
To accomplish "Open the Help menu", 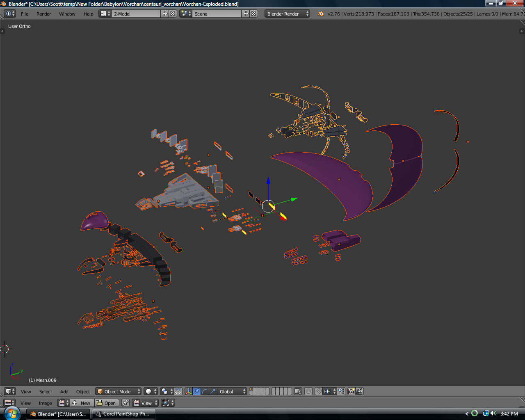I will pyautogui.click(x=89, y=14).
